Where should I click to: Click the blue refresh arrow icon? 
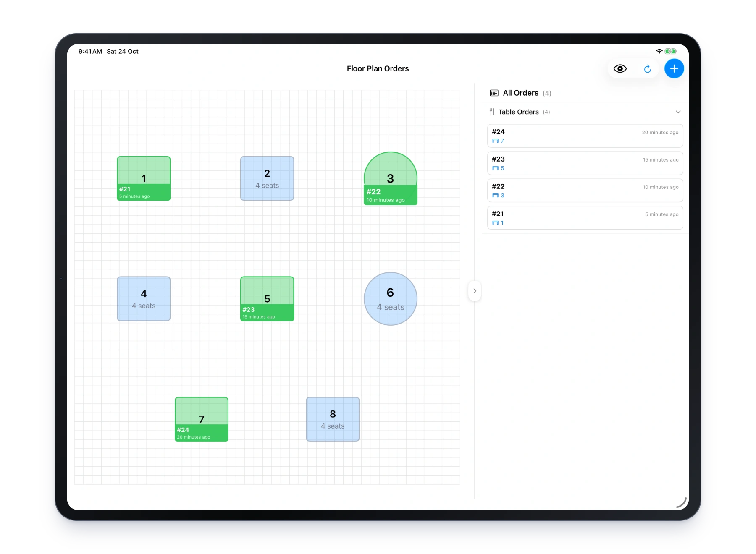coord(647,69)
